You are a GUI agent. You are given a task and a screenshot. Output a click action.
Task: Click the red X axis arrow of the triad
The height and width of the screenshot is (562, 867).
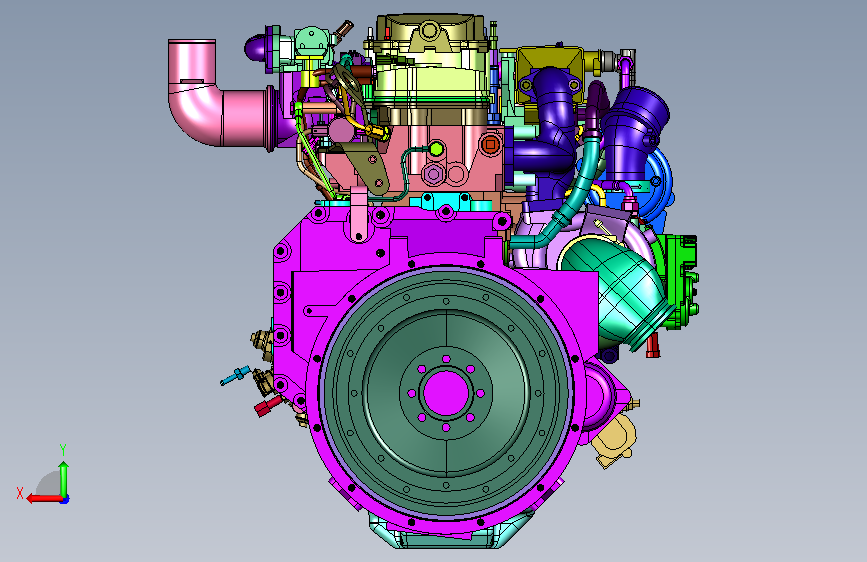(x=44, y=499)
